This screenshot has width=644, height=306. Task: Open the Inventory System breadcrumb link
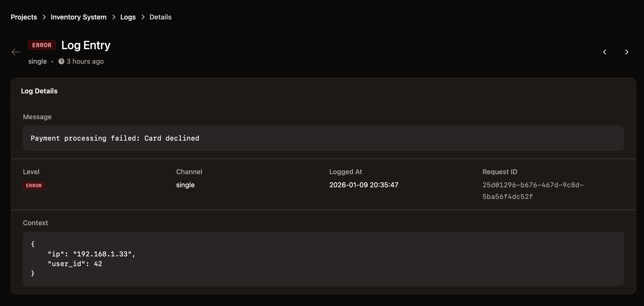pyautogui.click(x=78, y=17)
